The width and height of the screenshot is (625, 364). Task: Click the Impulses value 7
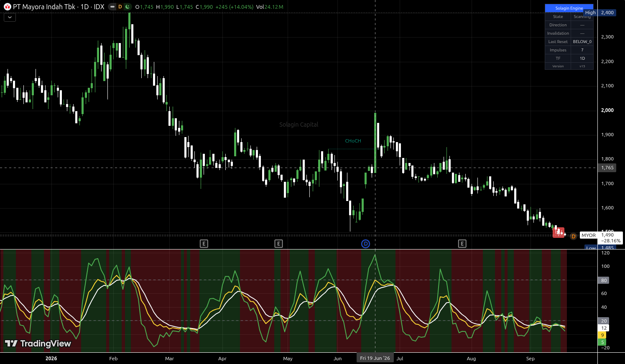pos(582,50)
